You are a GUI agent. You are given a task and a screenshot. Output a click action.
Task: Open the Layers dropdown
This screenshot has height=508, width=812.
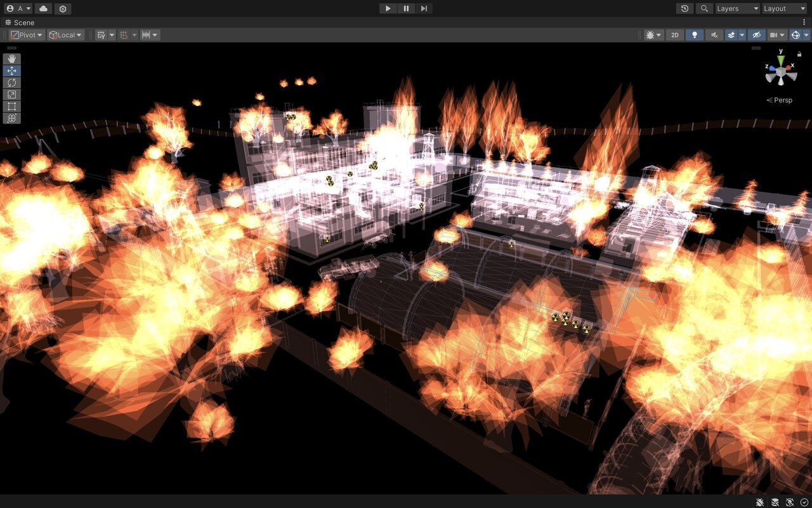(x=737, y=9)
